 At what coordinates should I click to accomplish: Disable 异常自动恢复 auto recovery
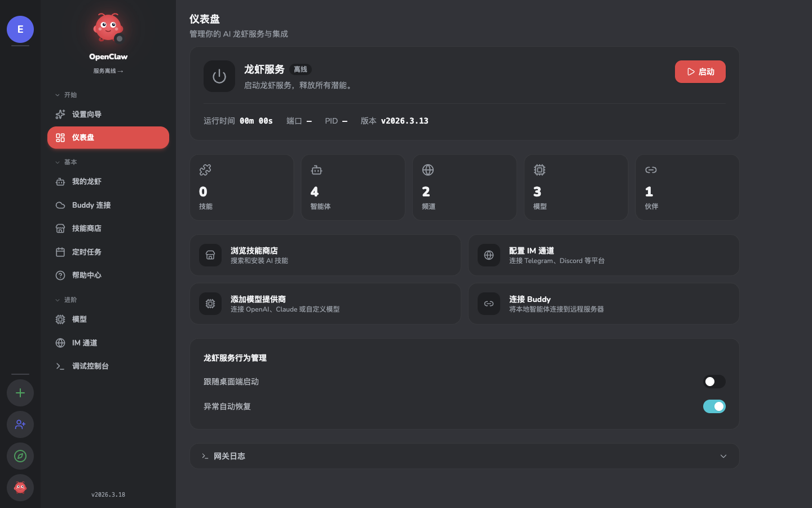(714, 406)
